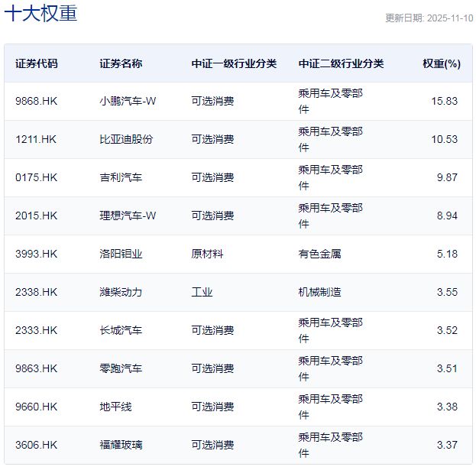The image size is (476, 470).
Task: Click weight value 5.18
Action: [x=447, y=254]
